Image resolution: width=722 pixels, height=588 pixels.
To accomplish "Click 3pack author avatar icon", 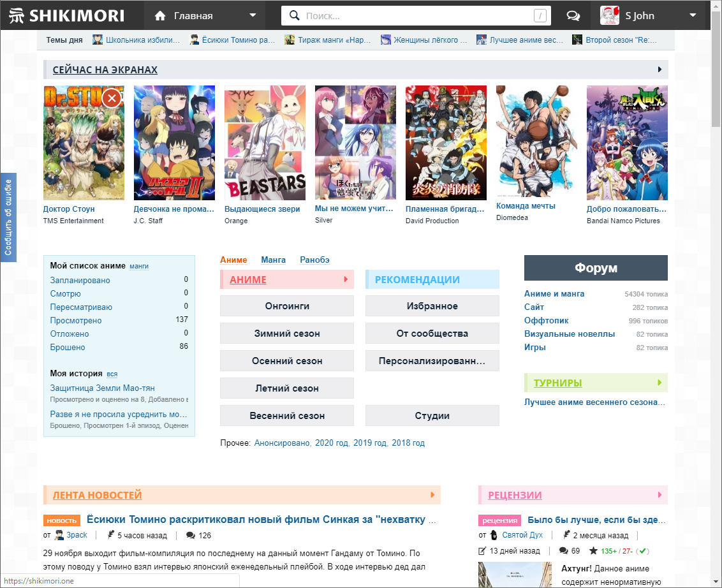I will (x=59, y=535).
